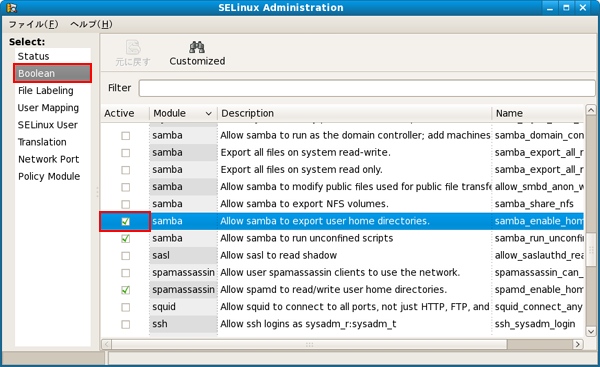Open the ファイル(F) menu
The height and width of the screenshot is (367, 600).
(x=33, y=24)
